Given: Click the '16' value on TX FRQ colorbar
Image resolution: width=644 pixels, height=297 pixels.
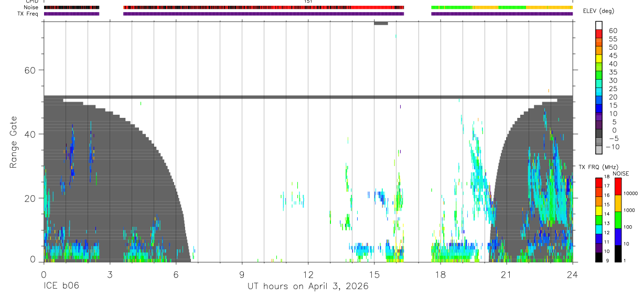Looking at the screenshot, I should point(606,195).
